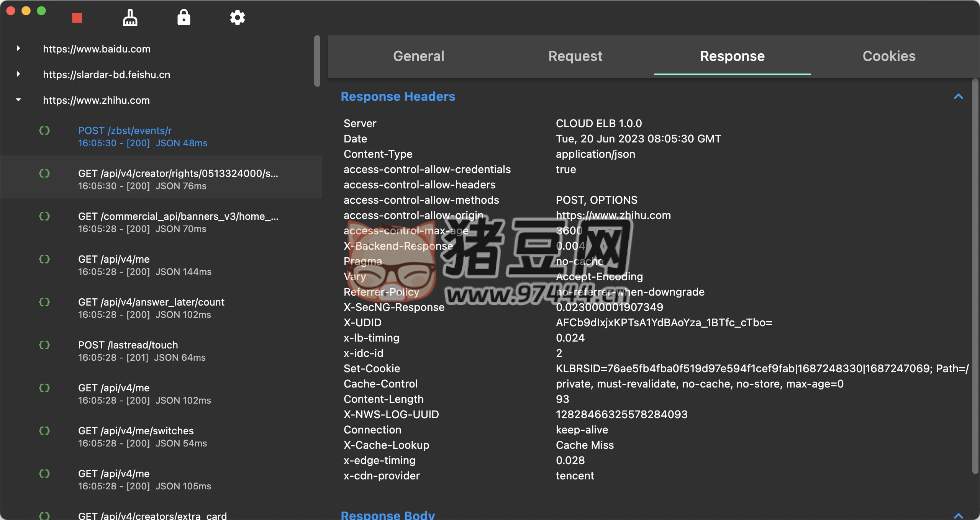Click the session list vertical scrollbar
Image resolution: width=980 pixels, height=520 pixels.
(x=317, y=61)
